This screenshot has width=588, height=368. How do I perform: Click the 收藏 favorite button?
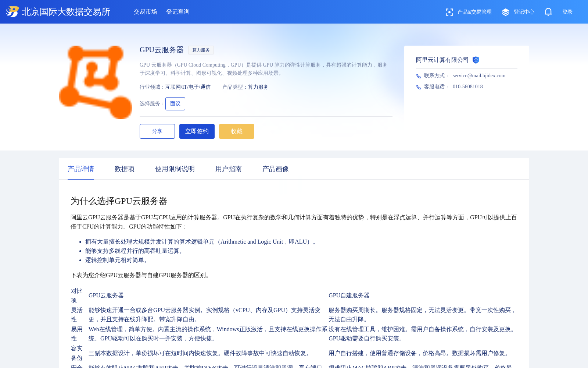(237, 131)
